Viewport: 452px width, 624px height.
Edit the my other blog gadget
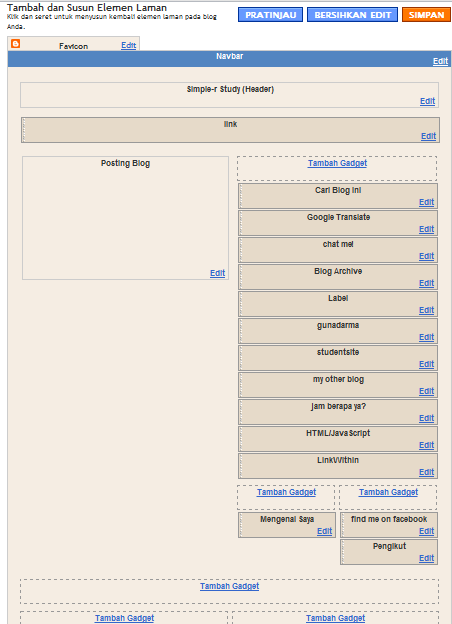point(426,391)
